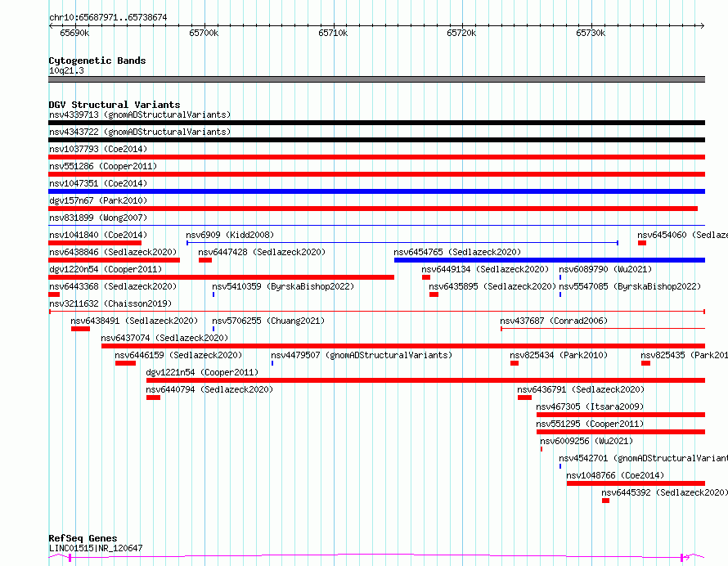
Task: Click the Cytogenetic Bands track title
Action: click(x=97, y=61)
